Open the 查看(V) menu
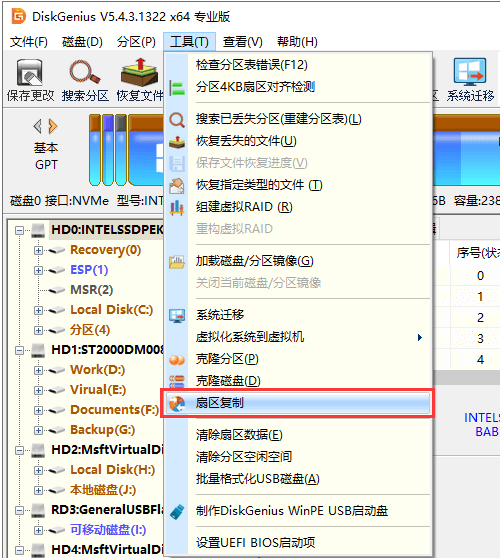502x559 pixels. [242, 42]
